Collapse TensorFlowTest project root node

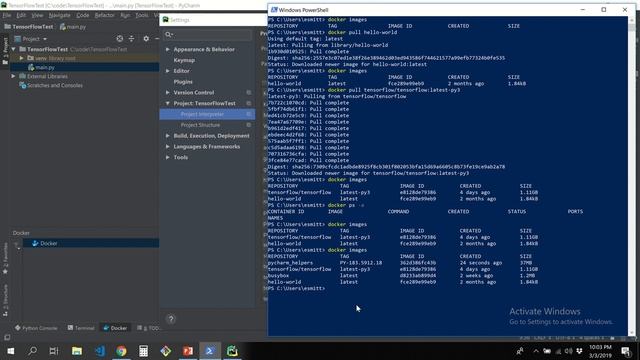(x=13, y=49)
